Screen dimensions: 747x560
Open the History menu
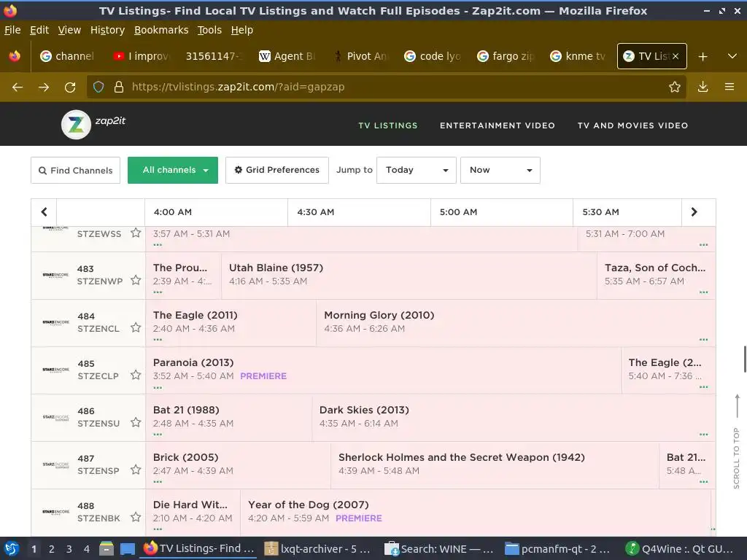coord(107,30)
